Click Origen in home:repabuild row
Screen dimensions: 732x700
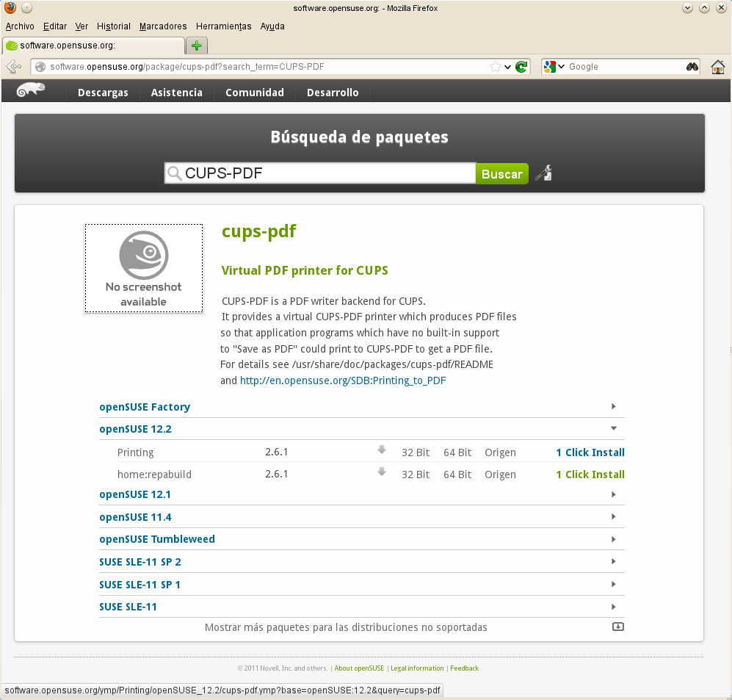point(500,475)
